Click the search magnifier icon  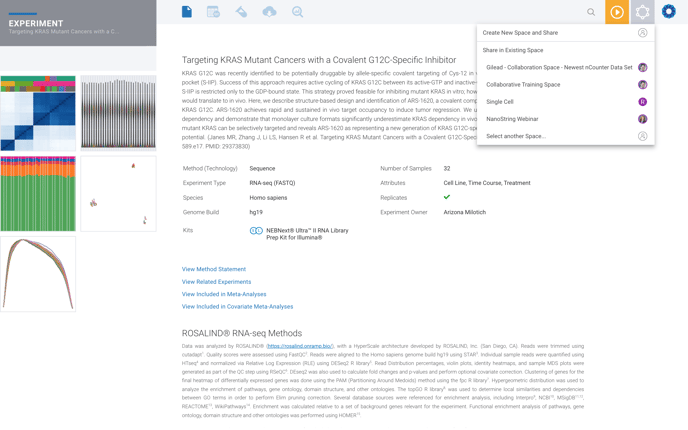click(591, 12)
